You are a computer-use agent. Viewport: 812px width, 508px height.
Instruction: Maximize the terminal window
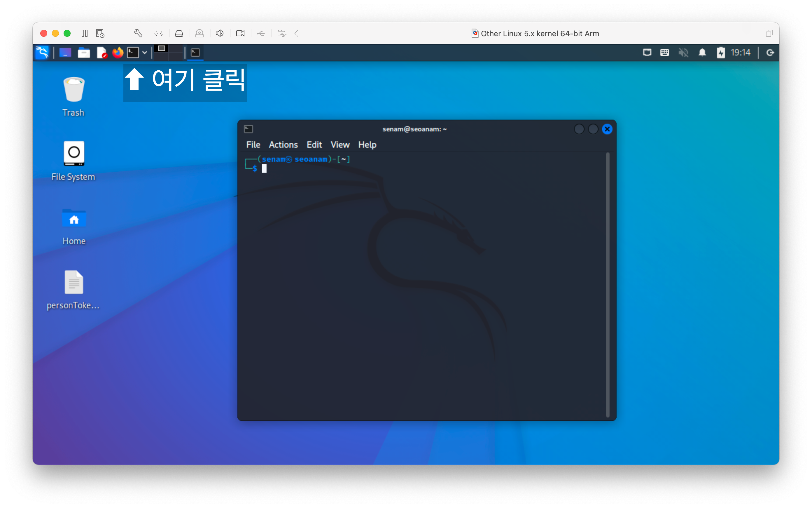(x=593, y=129)
